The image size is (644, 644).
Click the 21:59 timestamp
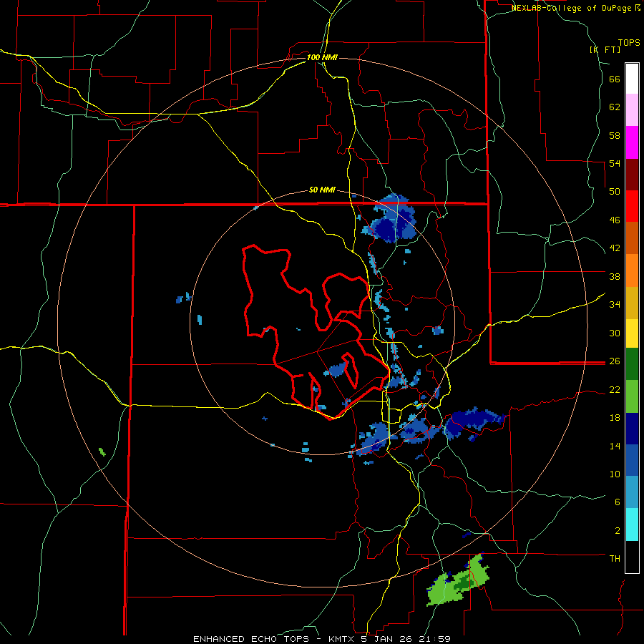pos(434,639)
